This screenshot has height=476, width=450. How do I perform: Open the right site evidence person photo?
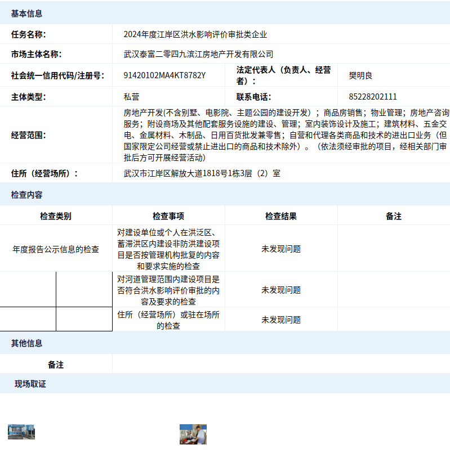(193, 434)
